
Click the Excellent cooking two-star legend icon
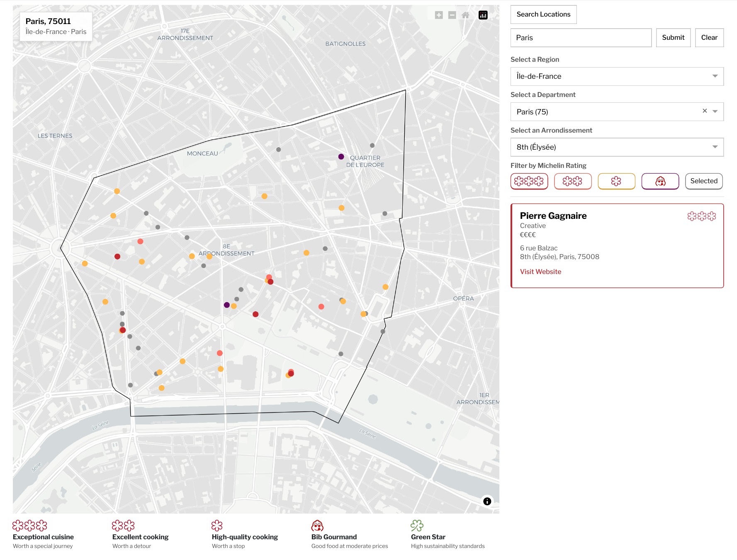(x=123, y=526)
